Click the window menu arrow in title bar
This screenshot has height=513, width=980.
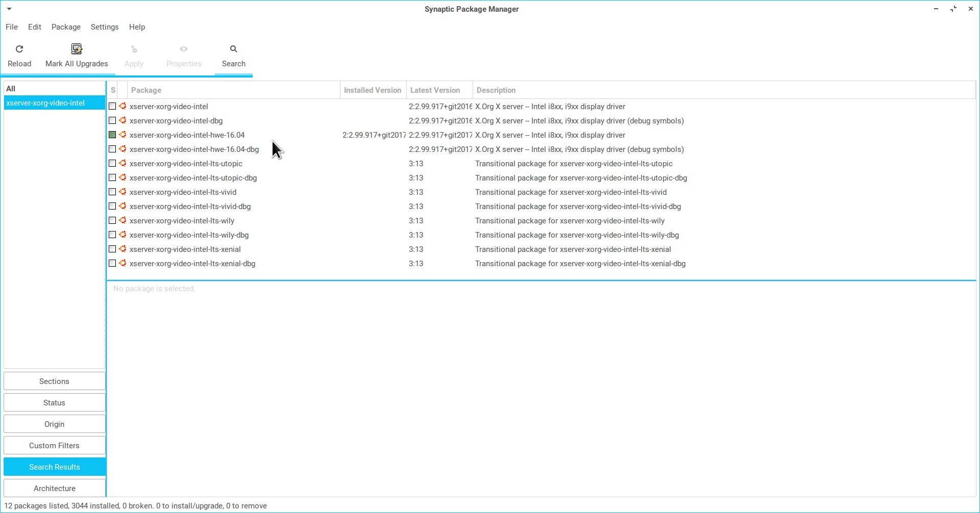pos(9,9)
